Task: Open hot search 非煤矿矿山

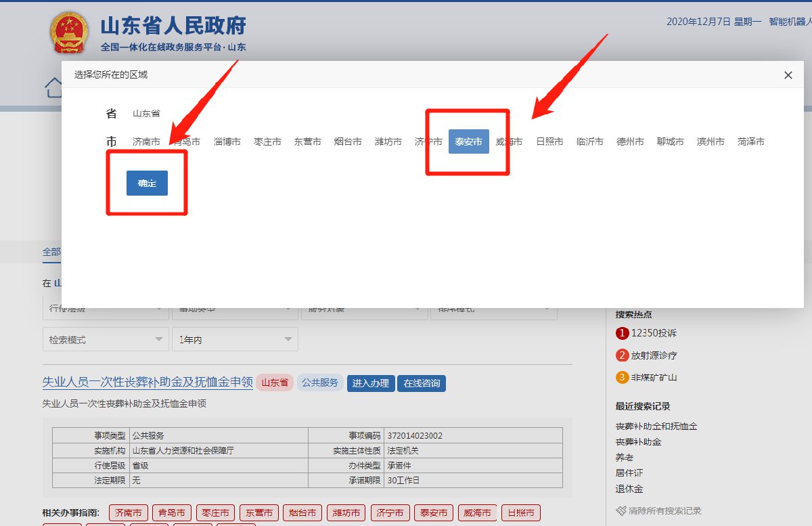Action: pyautogui.click(x=654, y=377)
